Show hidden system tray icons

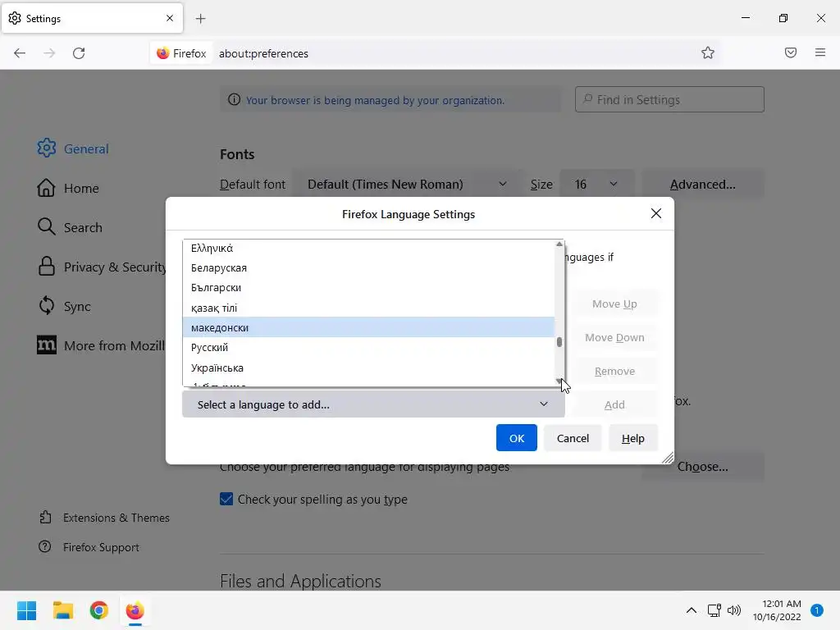point(692,610)
